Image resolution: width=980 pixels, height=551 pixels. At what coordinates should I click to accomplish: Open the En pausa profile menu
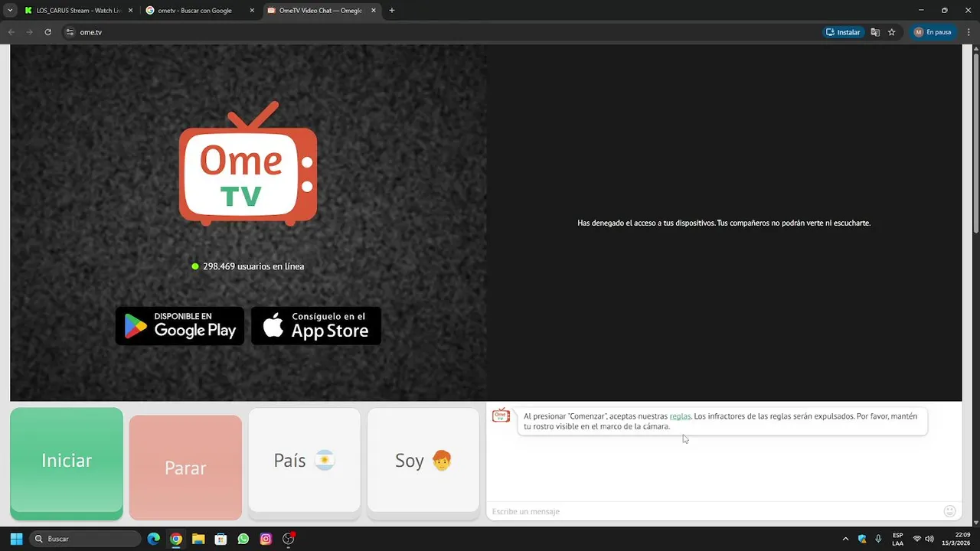click(933, 32)
